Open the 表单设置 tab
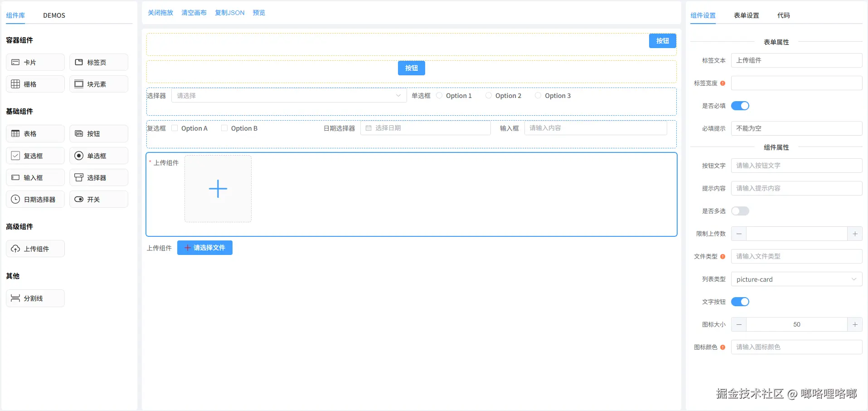This screenshot has width=868, height=411. (x=747, y=15)
